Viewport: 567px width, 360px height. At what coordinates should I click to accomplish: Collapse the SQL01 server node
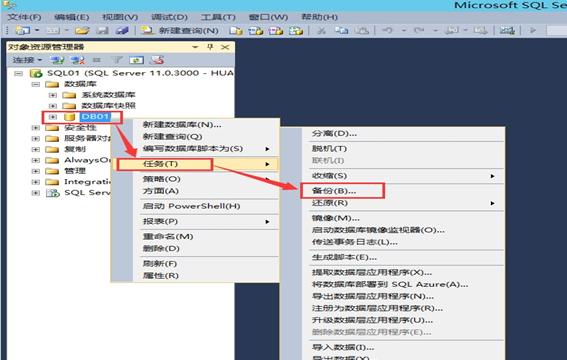click(x=18, y=73)
